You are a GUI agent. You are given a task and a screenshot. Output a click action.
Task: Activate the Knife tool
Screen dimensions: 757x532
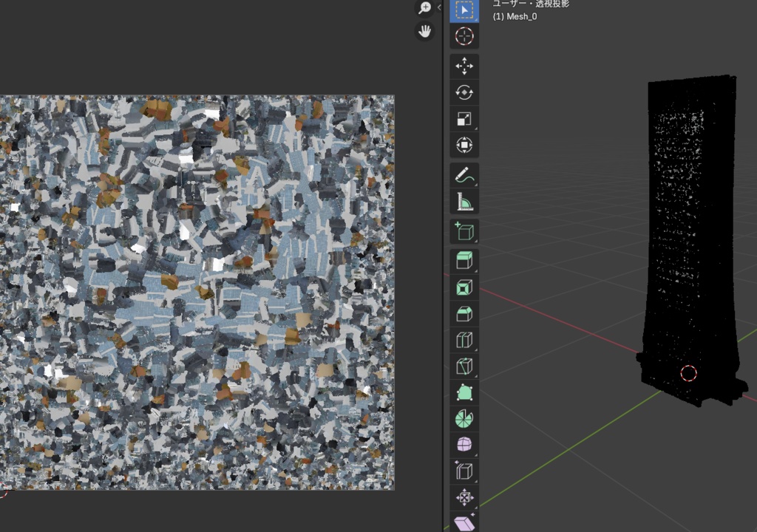464,366
